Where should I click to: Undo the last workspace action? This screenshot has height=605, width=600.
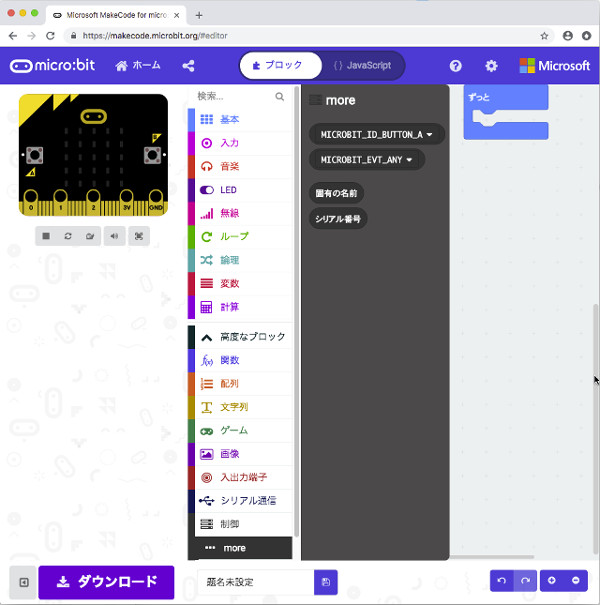click(x=502, y=581)
